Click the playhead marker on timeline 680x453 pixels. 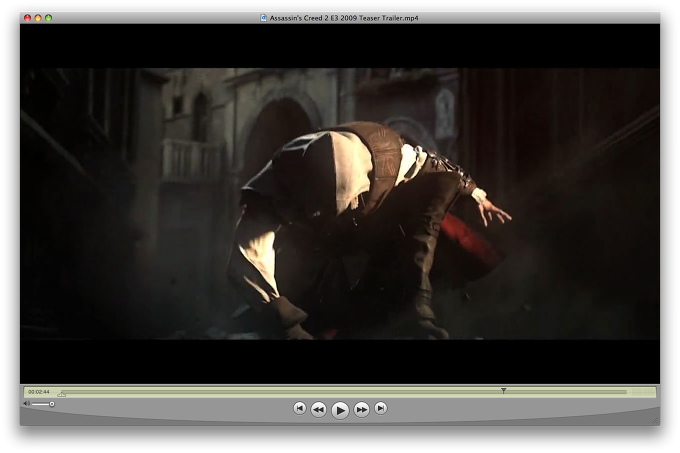[x=503, y=391]
